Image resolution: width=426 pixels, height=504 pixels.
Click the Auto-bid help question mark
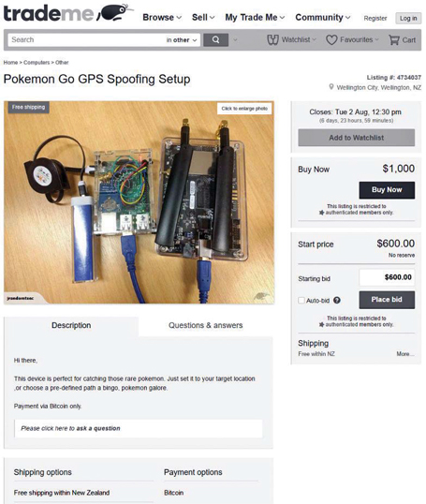pyautogui.click(x=337, y=300)
